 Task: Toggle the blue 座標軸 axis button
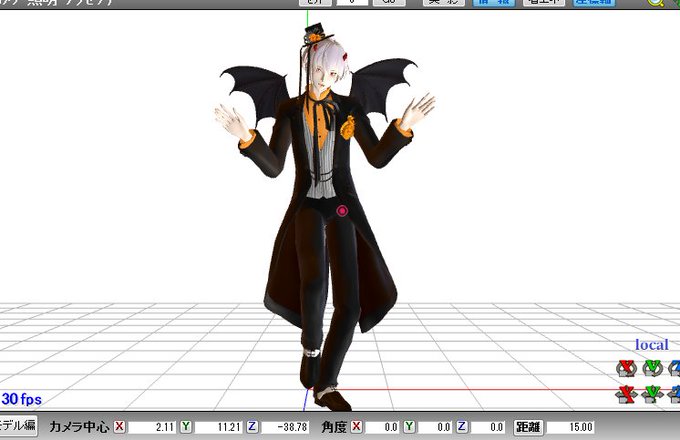coord(594,2)
